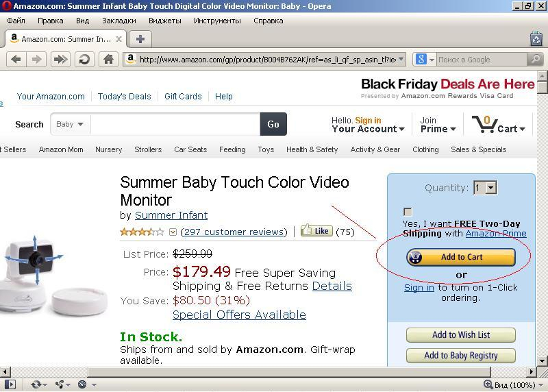Click the Fast Forward toolbar button
Screen dimensions: 548x392
60,60
